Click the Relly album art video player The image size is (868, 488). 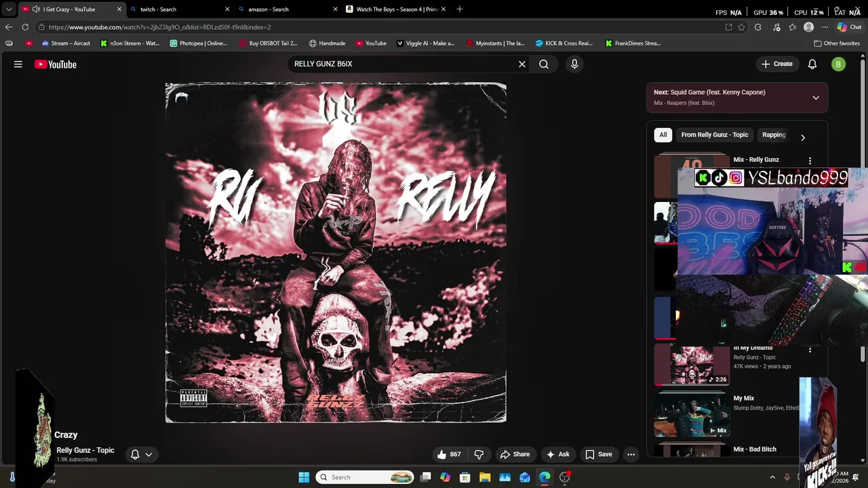click(336, 253)
